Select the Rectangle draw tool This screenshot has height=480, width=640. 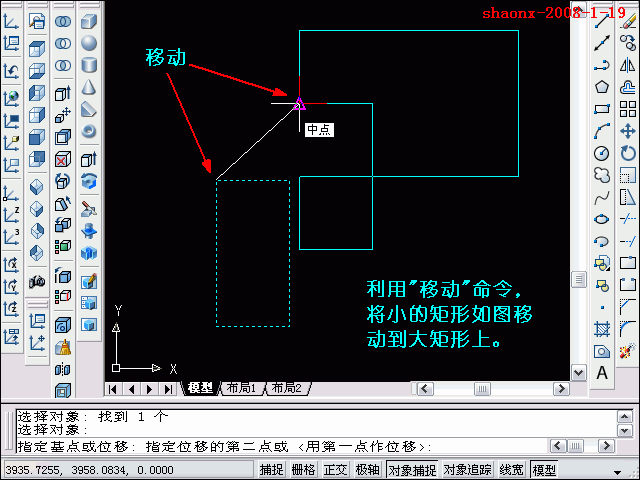pyautogui.click(x=602, y=109)
